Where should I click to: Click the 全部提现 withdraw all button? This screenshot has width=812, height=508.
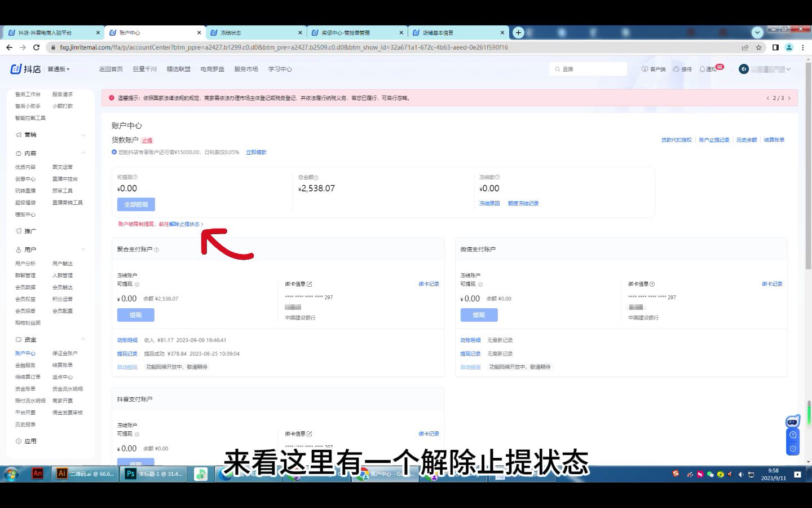pyautogui.click(x=135, y=204)
